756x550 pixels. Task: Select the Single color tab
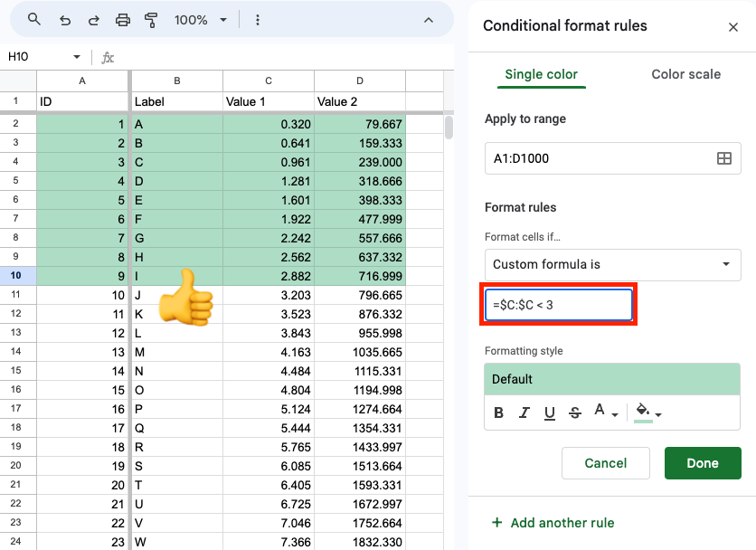(541, 74)
